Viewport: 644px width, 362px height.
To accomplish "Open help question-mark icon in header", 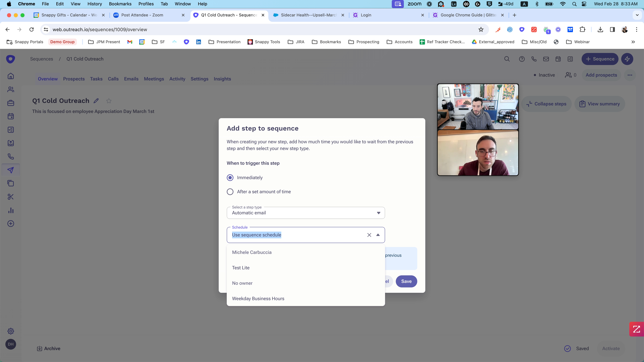I will 522,59.
